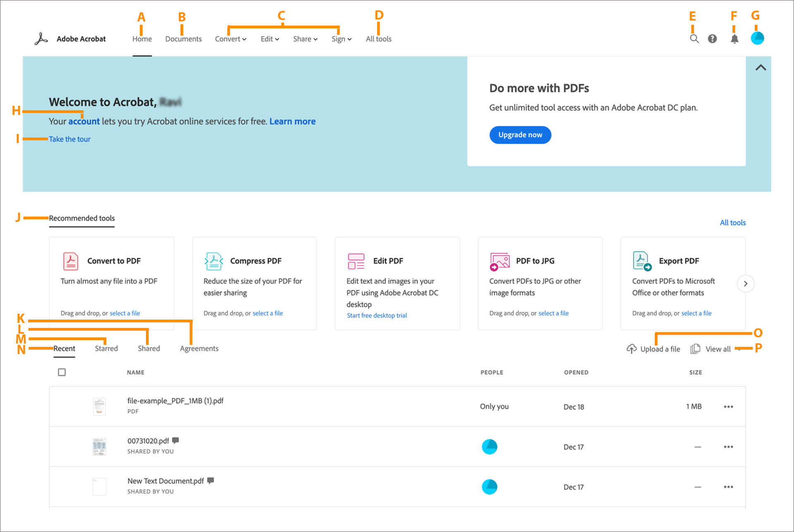Viewport: 794px width, 532px height.
Task: Click select a file in Compress PDF card
Action: tap(268, 313)
